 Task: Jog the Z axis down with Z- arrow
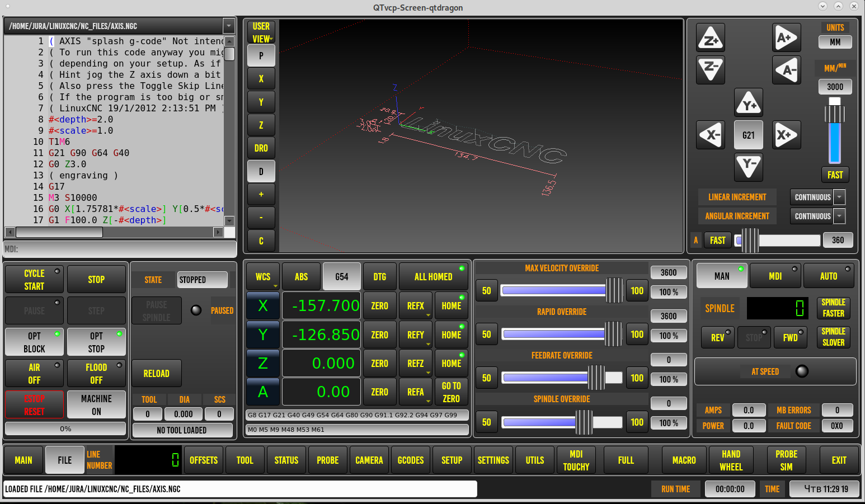coord(711,70)
